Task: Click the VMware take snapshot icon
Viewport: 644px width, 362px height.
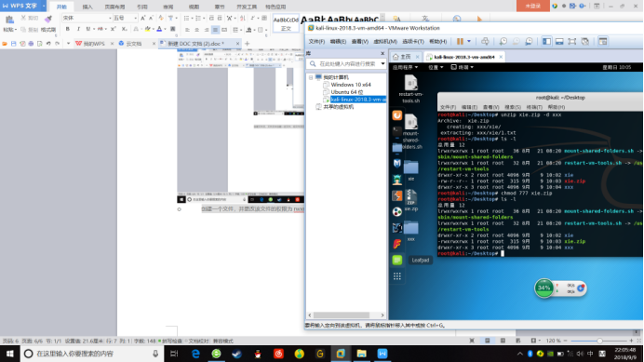Action: 503,42
